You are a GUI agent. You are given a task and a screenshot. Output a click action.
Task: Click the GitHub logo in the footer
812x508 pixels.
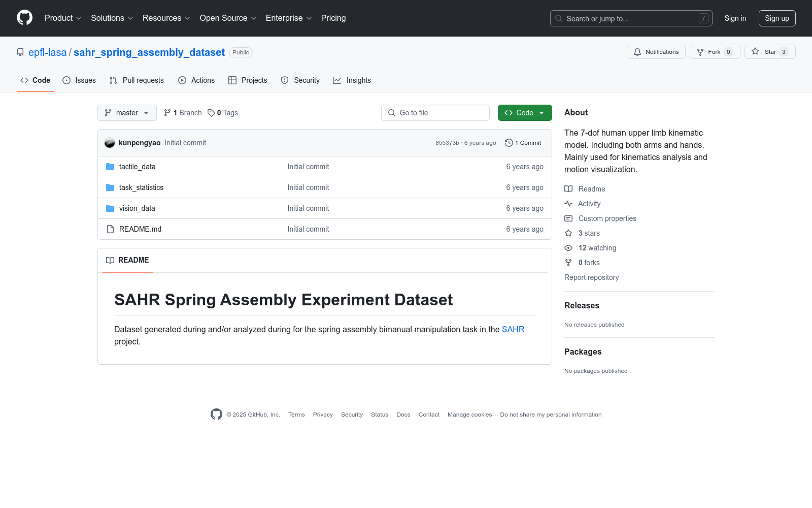click(216, 415)
